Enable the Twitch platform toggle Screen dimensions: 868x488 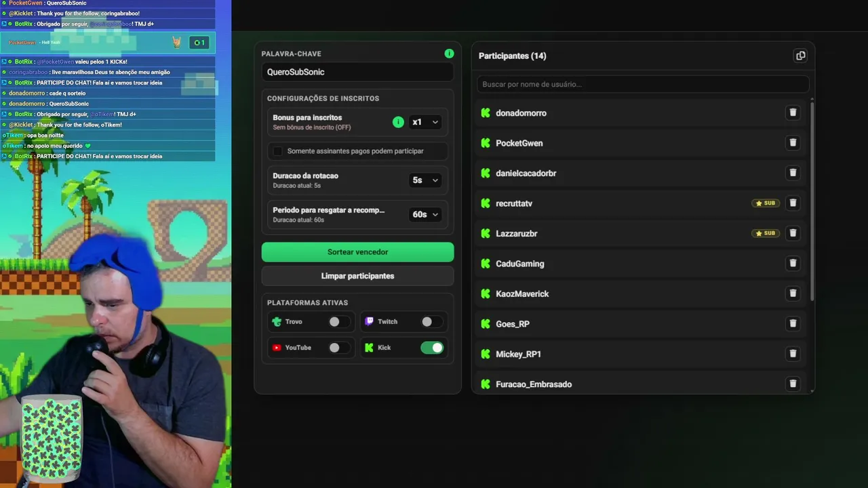tap(432, 322)
